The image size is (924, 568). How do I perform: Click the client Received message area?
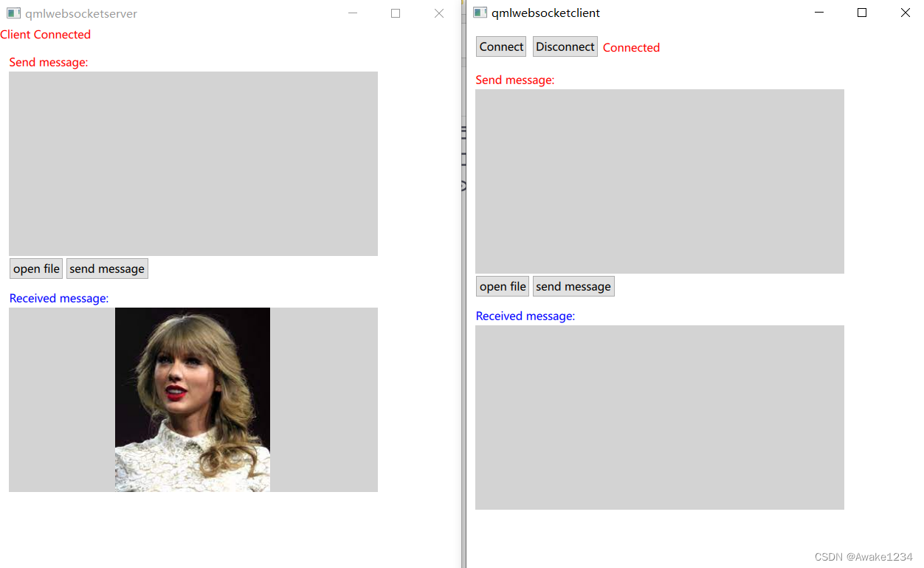pyautogui.click(x=660, y=418)
